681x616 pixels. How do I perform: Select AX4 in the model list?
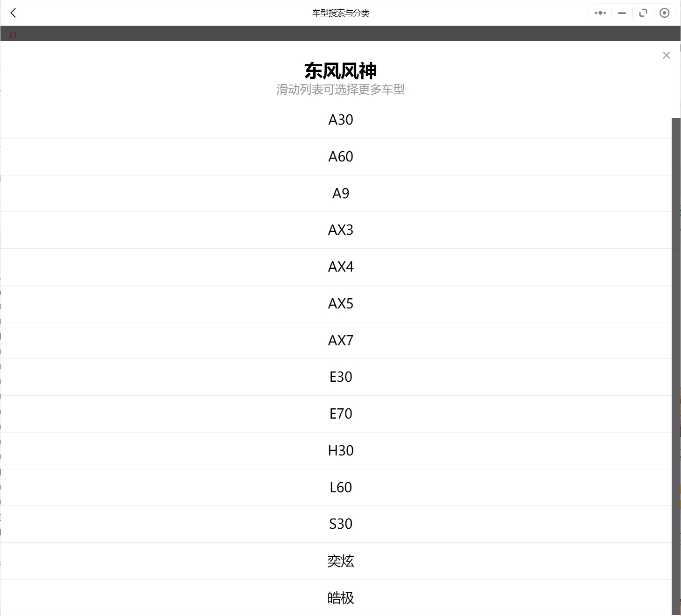click(x=340, y=267)
